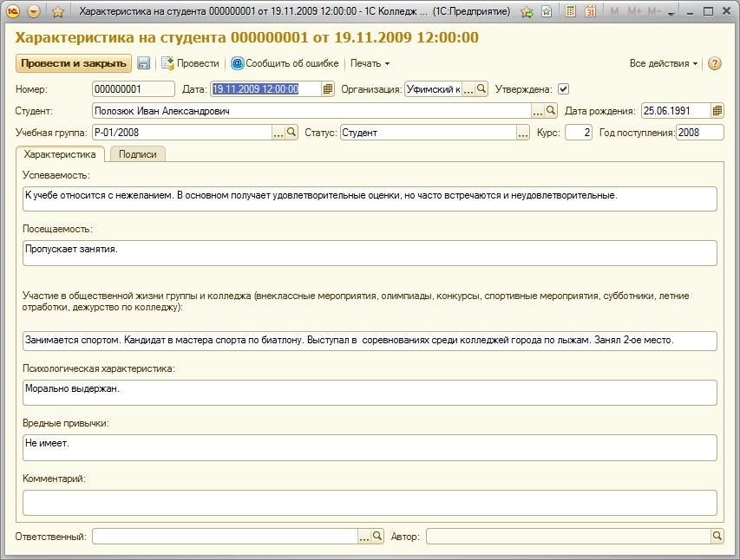The height and width of the screenshot is (560, 740).
Task: Click the Посещаемость text box
Action: coord(370,253)
